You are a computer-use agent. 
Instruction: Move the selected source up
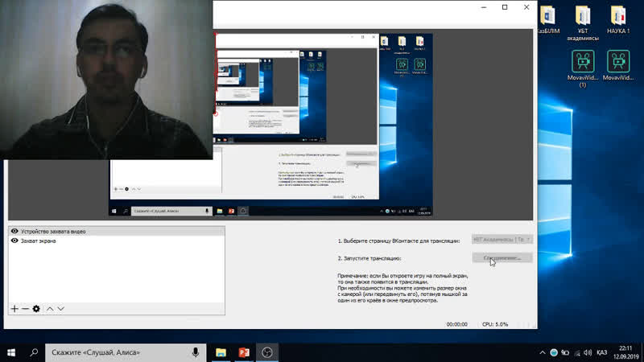[x=49, y=309]
